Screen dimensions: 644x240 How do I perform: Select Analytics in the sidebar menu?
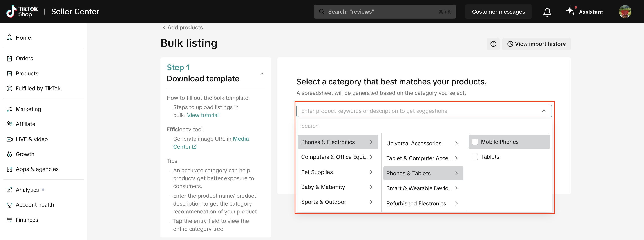(27, 190)
